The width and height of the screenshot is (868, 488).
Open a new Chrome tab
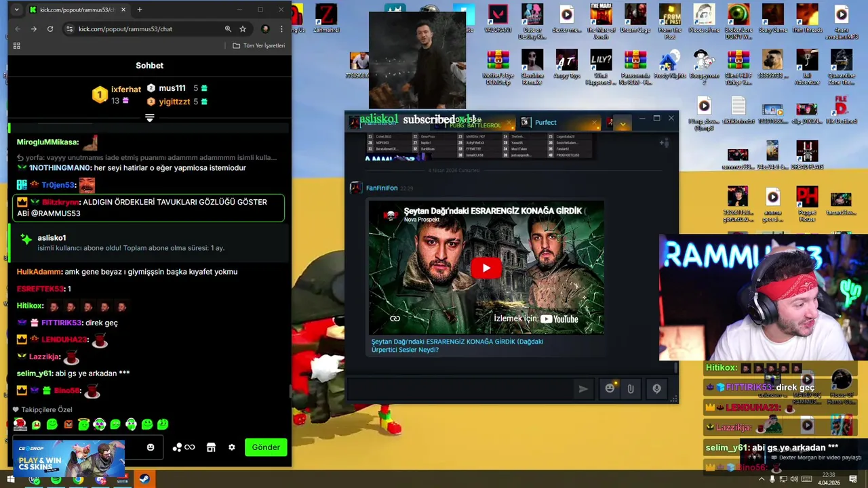pos(140,9)
